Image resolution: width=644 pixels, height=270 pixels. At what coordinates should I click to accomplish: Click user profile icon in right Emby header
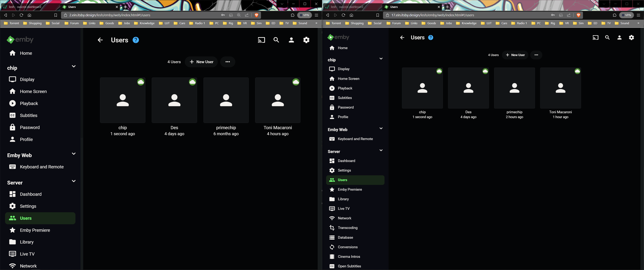point(619,37)
